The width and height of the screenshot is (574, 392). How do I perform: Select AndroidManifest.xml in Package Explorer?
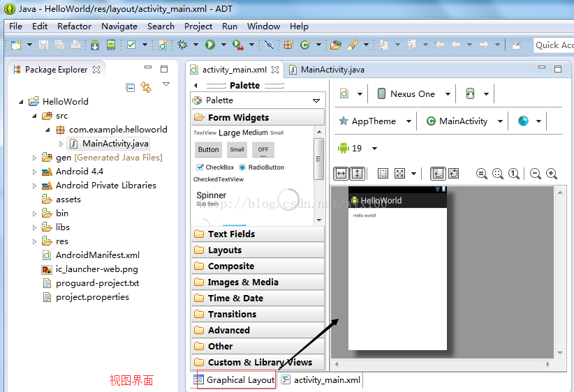point(97,255)
